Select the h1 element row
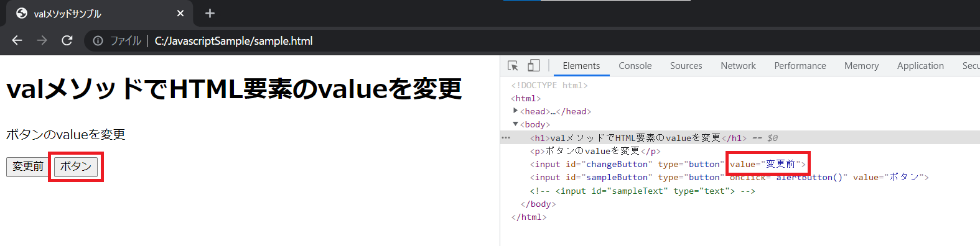The height and width of the screenshot is (246, 980). point(740,138)
